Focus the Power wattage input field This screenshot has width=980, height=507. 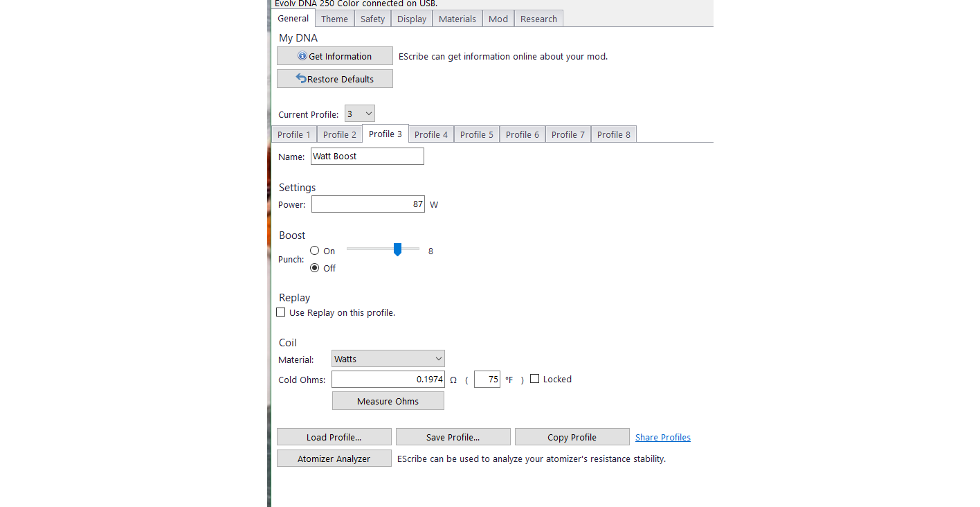click(x=367, y=204)
